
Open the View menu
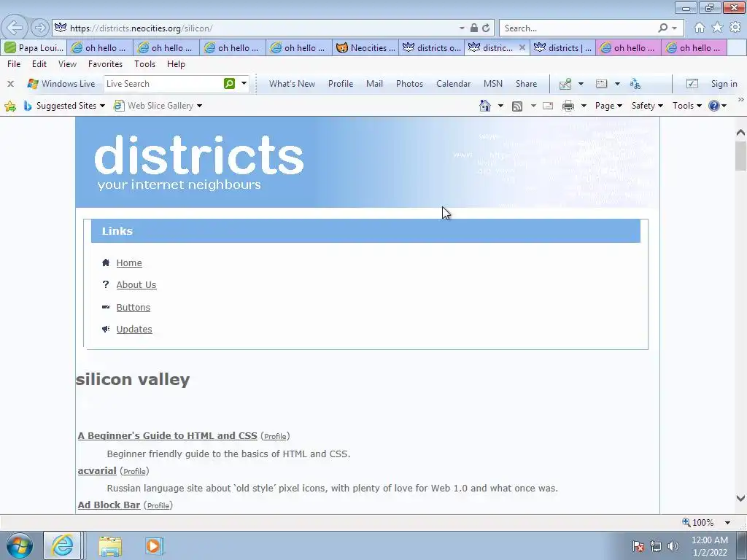(x=67, y=64)
